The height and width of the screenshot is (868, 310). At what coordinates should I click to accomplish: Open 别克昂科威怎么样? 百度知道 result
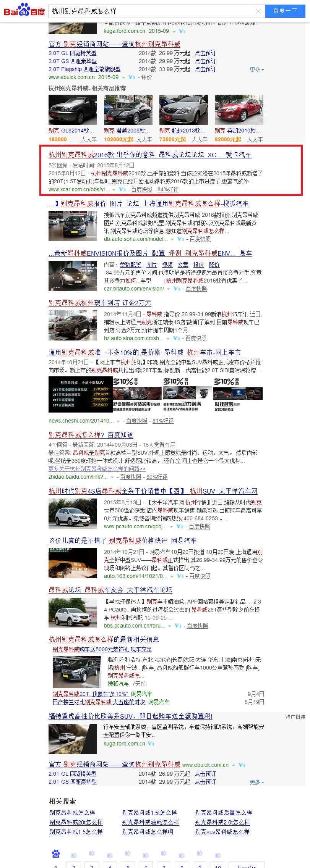coord(91,435)
